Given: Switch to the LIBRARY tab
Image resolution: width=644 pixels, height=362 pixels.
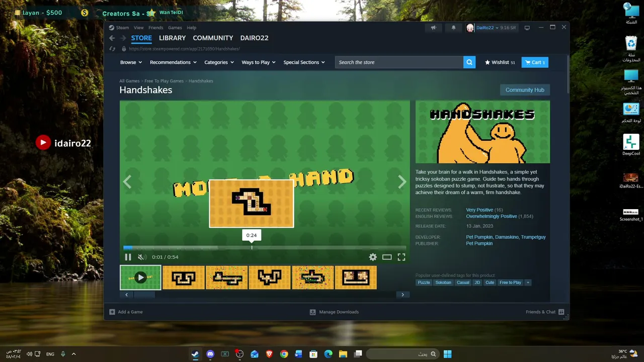Looking at the screenshot, I should (172, 38).
